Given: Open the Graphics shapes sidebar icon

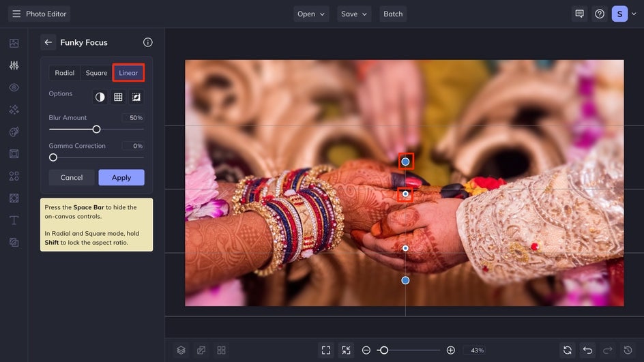Looking at the screenshot, I should pos(14,176).
